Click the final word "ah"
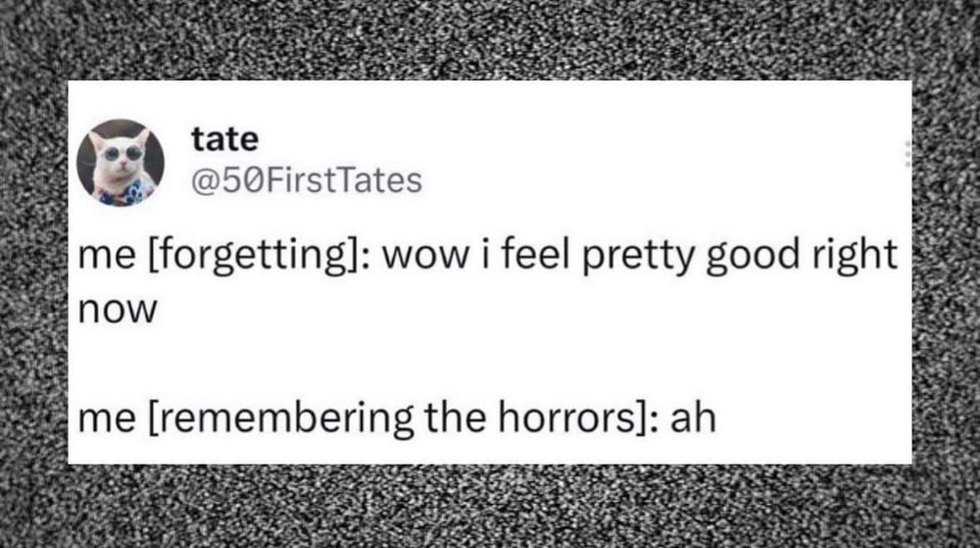Screen dimensions: 980x548 click(693, 418)
